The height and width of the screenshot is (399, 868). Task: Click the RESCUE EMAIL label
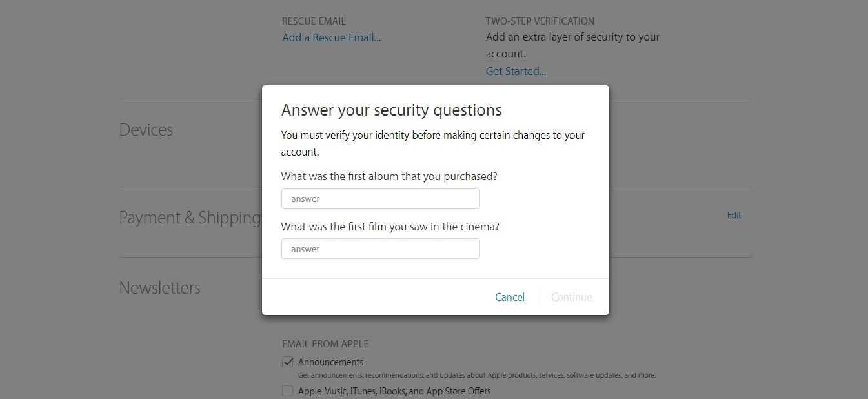coord(314,21)
